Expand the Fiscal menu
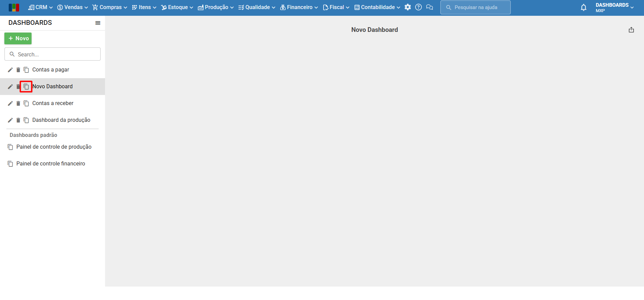644x300 pixels. [336, 7]
